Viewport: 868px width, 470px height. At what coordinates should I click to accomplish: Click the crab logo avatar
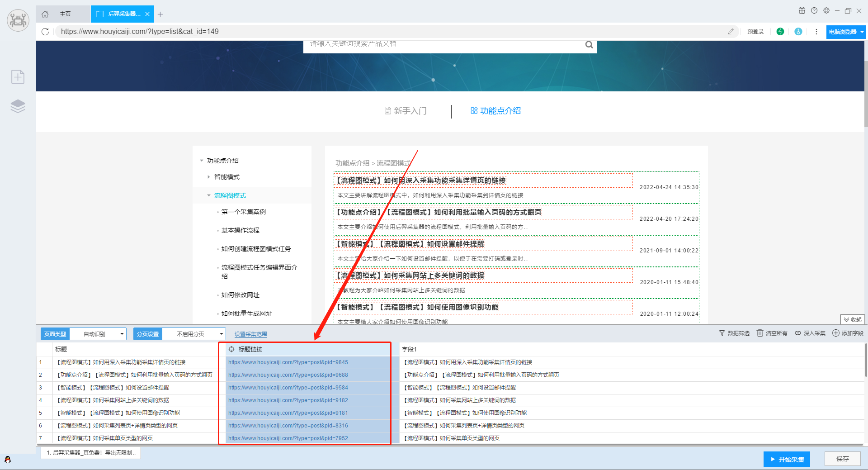point(18,20)
